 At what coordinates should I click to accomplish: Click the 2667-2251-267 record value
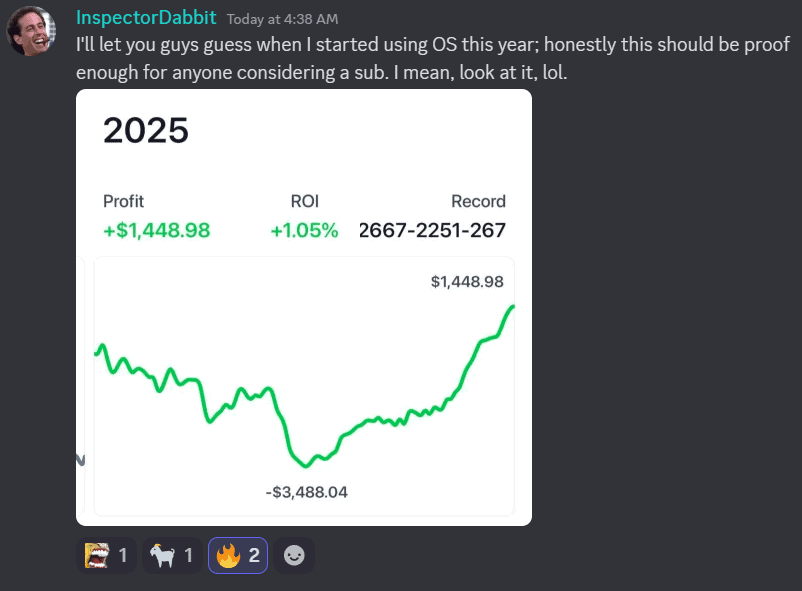tap(432, 231)
